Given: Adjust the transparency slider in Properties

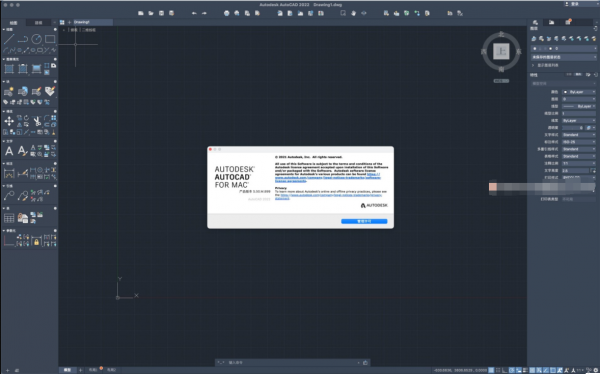Looking at the screenshot, I should pyautogui.click(x=573, y=128).
